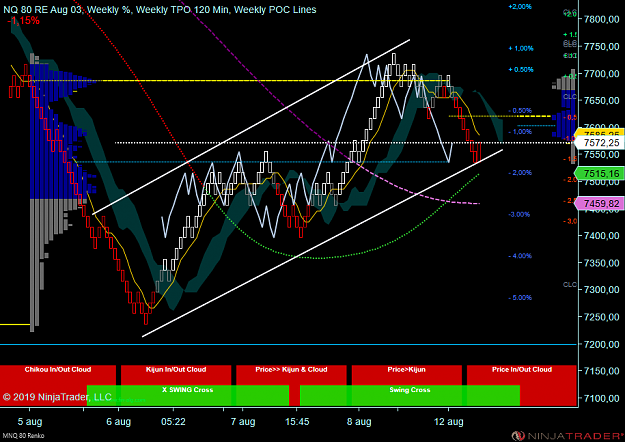Click the 7800,00 price axis label

(x=601, y=19)
